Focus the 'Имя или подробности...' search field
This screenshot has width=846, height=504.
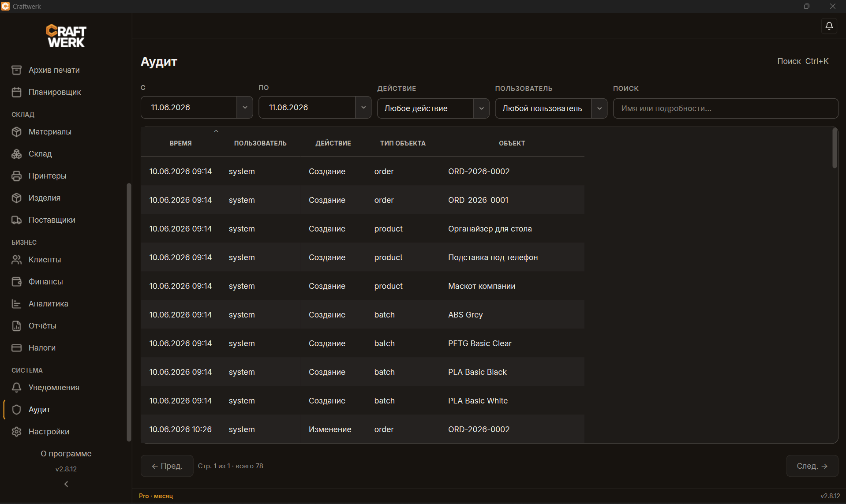[726, 108]
